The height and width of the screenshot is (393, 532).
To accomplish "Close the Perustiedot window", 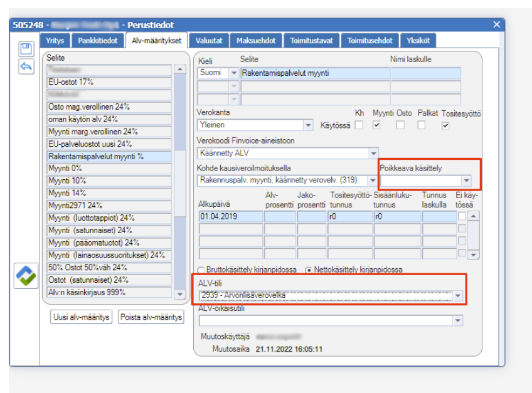I will (496, 24).
